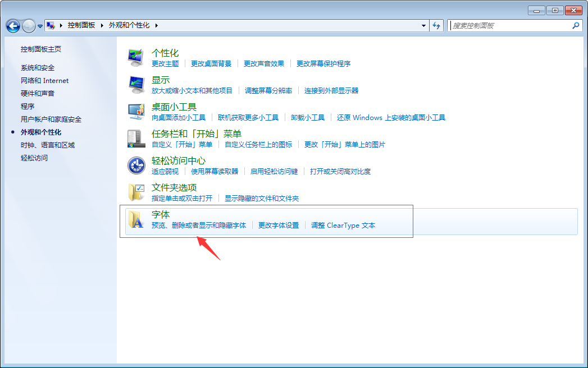Click the search magnifier icon
The height and width of the screenshot is (368, 588).
click(576, 25)
